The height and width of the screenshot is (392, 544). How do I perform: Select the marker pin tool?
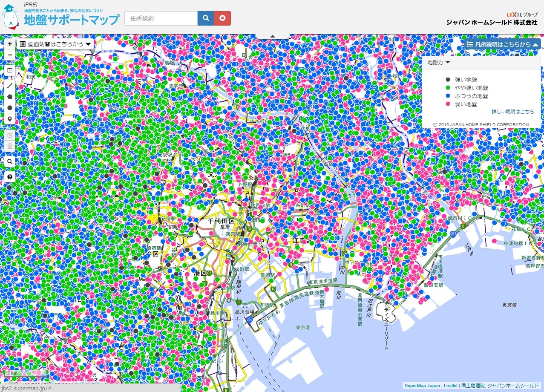click(10, 119)
